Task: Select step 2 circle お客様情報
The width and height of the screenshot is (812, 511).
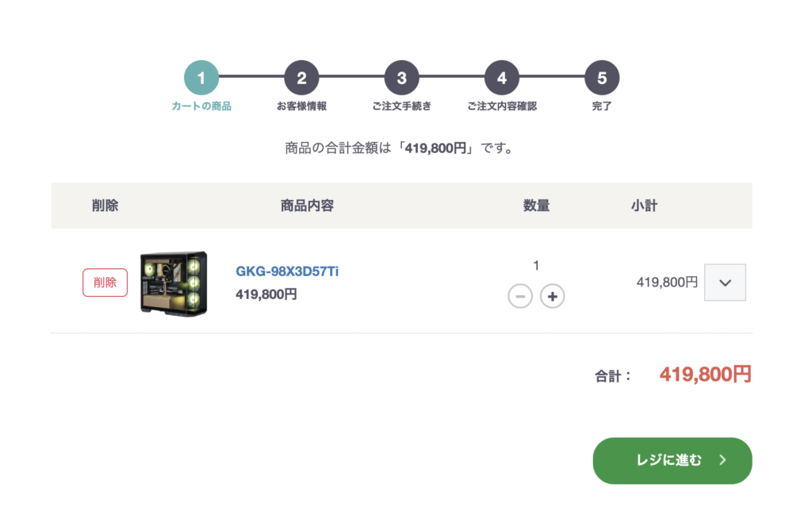Action: pos(301,78)
